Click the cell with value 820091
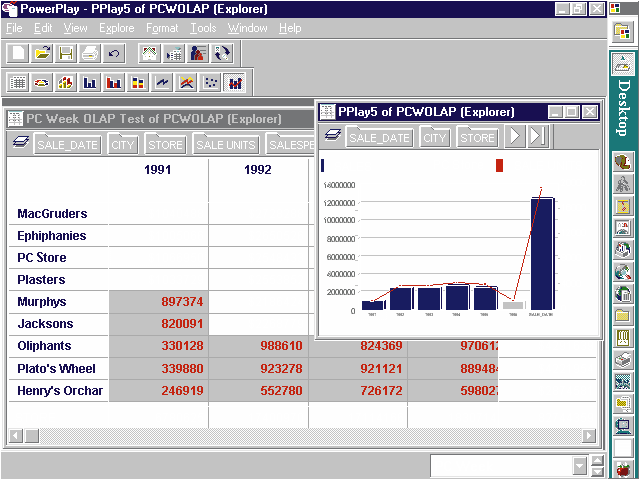Image resolution: width=640 pixels, height=480 pixels. click(x=159, y=324)
